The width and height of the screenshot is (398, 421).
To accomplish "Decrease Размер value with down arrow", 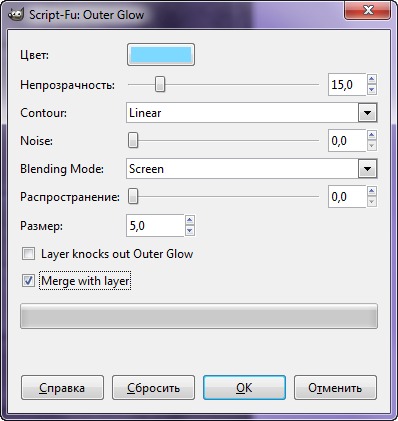I will [190, 230].
